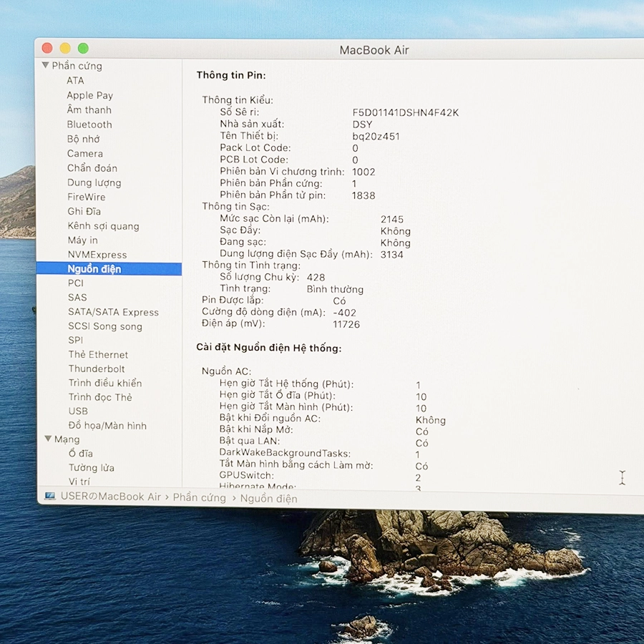Click the battery serial number value
This screenshot has width=644, height=644.
405,112
